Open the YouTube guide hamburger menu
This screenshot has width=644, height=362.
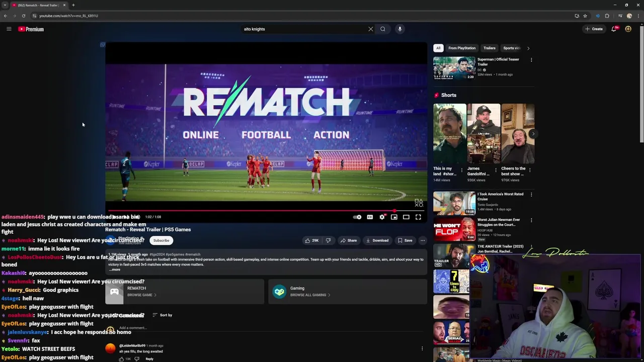(x=9, y=29)
